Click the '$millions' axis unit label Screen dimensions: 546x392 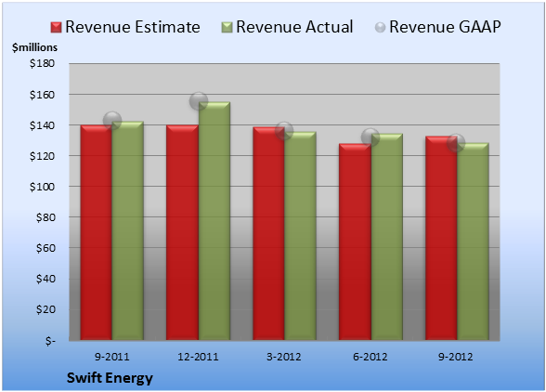click(34, 47)
